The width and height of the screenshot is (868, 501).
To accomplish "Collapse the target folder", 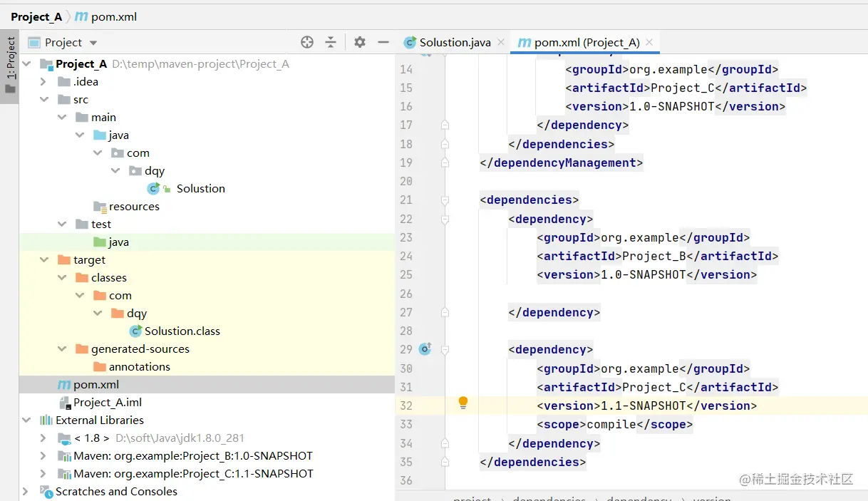I will coord(43,259).
